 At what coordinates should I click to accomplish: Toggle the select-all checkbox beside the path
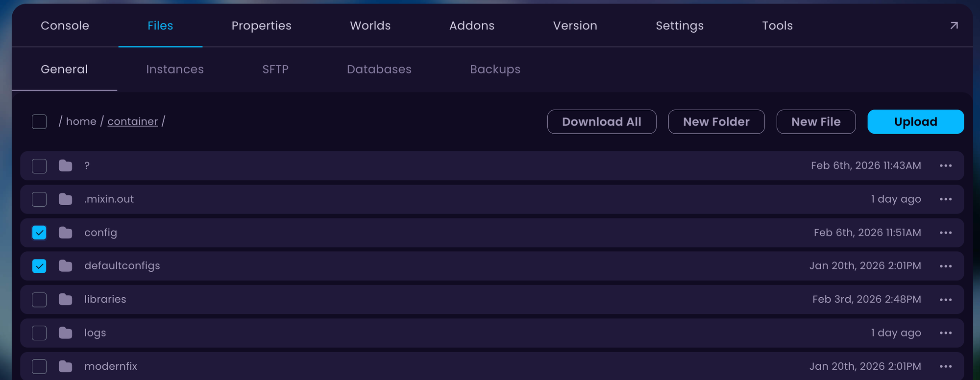39,121
